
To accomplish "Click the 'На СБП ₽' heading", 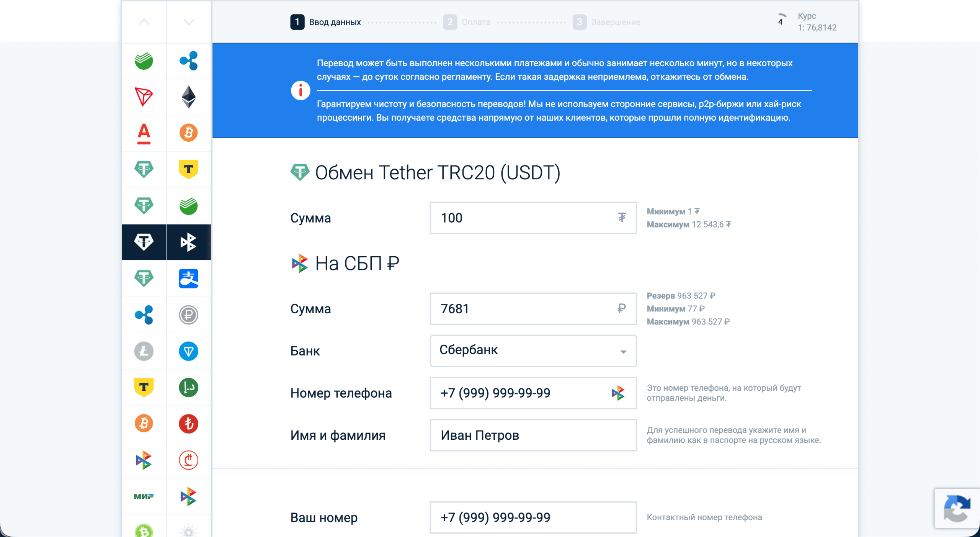I will [x=357, y=264].
